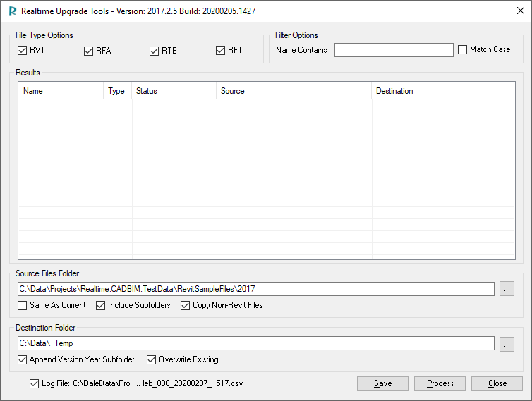Start upgrade with the Process button
The image size is (532, 401).
pyautogui.click(x=440, y=383)
